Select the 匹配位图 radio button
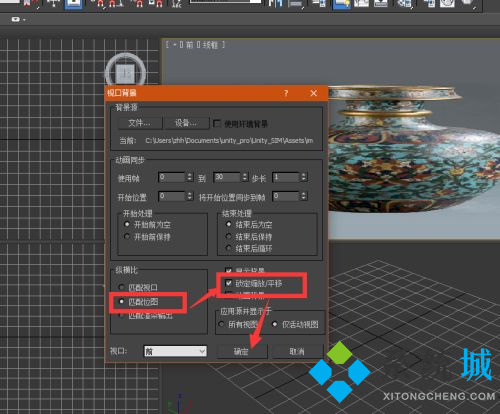Image resolution: width=500 pixels, height=414 pixels. pos(122,302)
